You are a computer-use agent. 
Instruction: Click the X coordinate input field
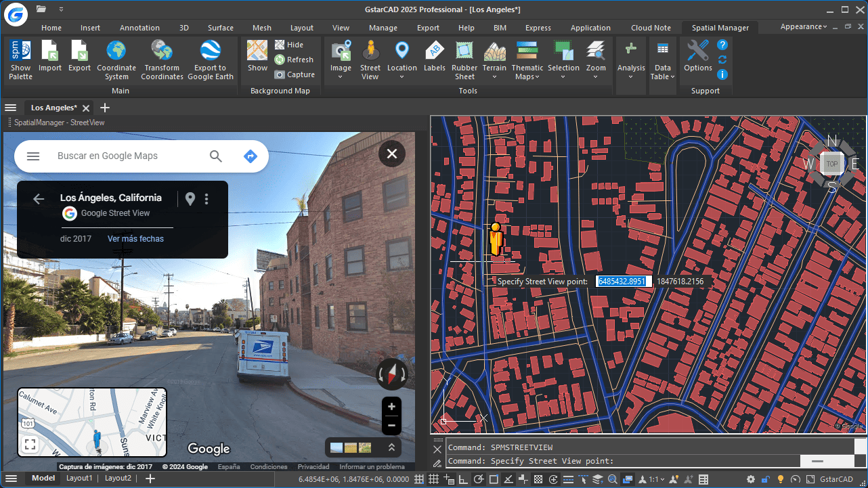click(x=624, y=281)
